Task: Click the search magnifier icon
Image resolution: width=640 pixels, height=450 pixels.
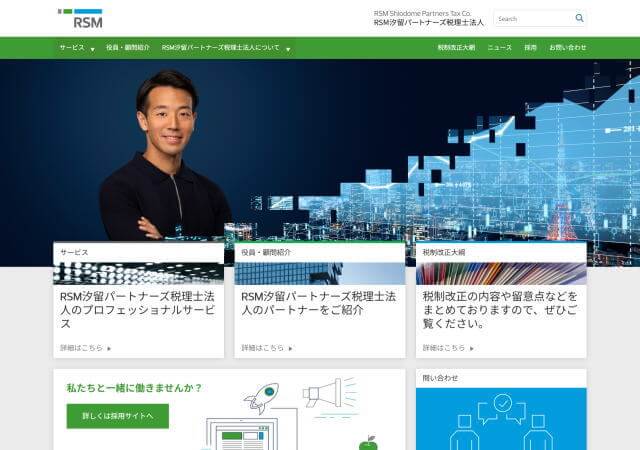Action: tap(579, 18)
